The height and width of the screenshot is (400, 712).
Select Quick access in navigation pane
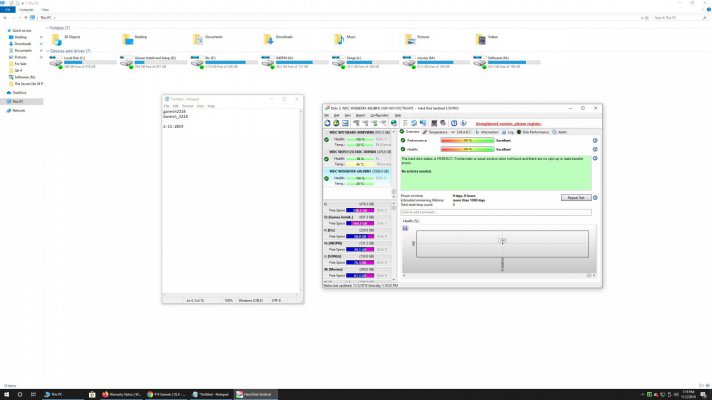20,30
